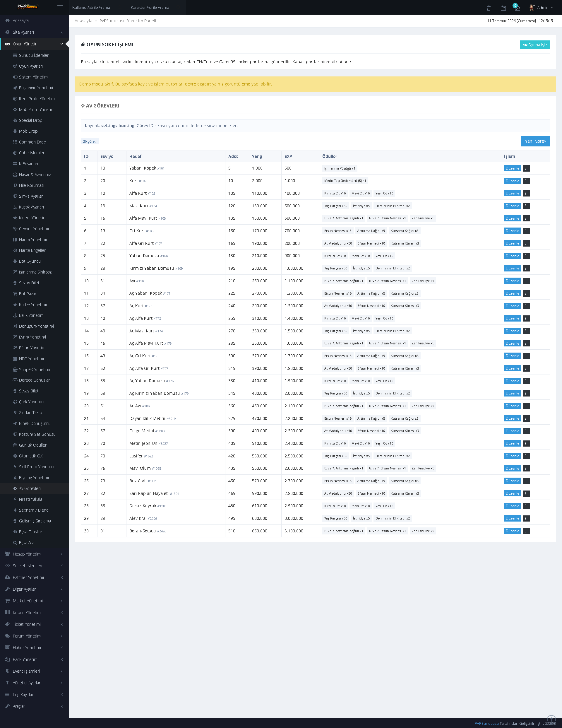Click the Oyuna İşle button

click(x=535, y=45)
